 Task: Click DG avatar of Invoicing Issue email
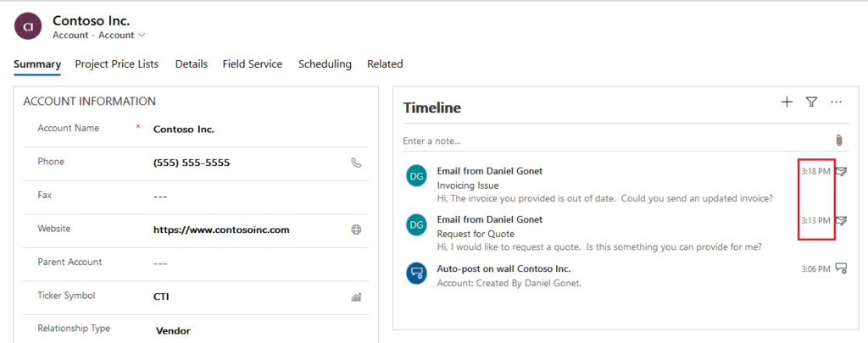point(416,176)
